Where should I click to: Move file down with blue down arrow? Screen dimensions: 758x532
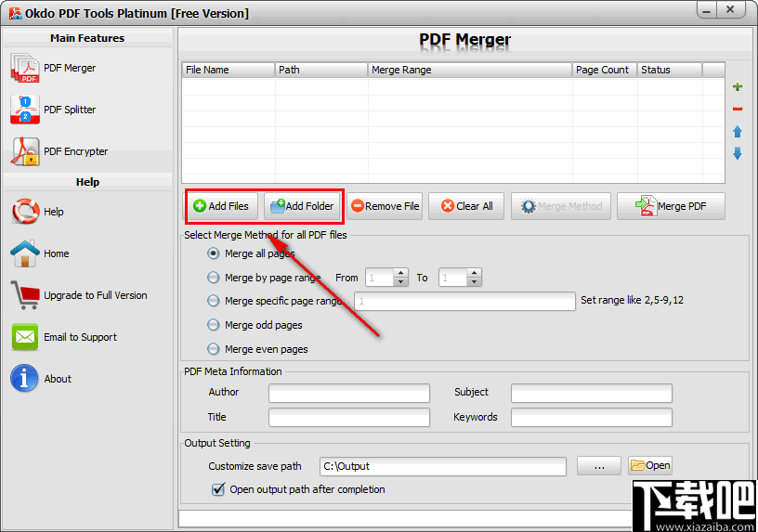738,153
